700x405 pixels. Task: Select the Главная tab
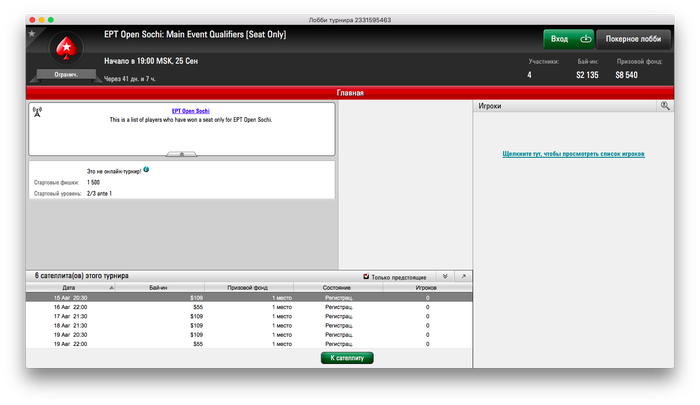pyautogui.click(x=350, y=93)
